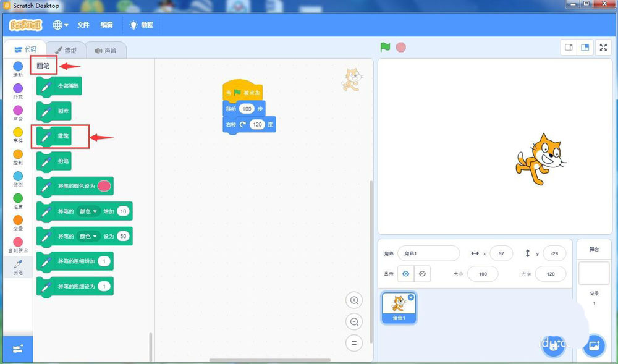Open the language globe dropdown

coord(59,25)
